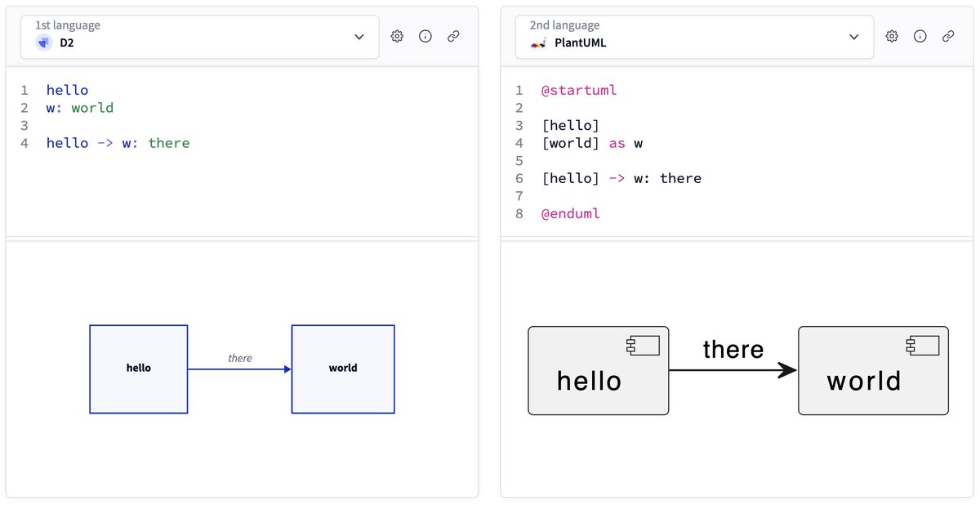Open info icon for 2nd language panel

click(x=920, y=36)
